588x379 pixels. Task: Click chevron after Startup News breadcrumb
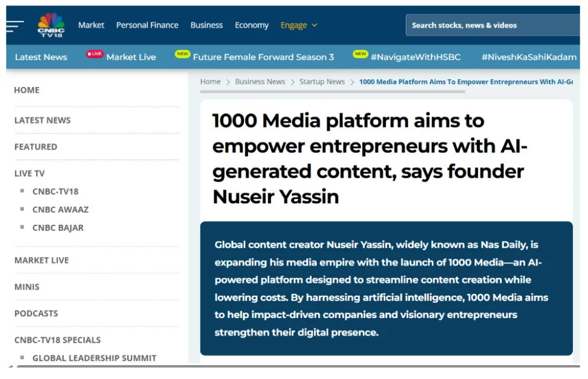point(352,82)
